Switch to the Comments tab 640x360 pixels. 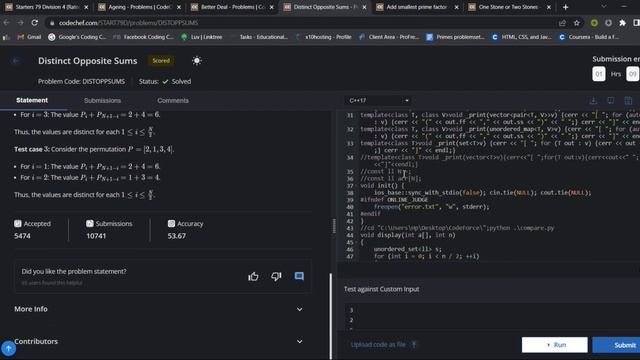coord(173,100)
